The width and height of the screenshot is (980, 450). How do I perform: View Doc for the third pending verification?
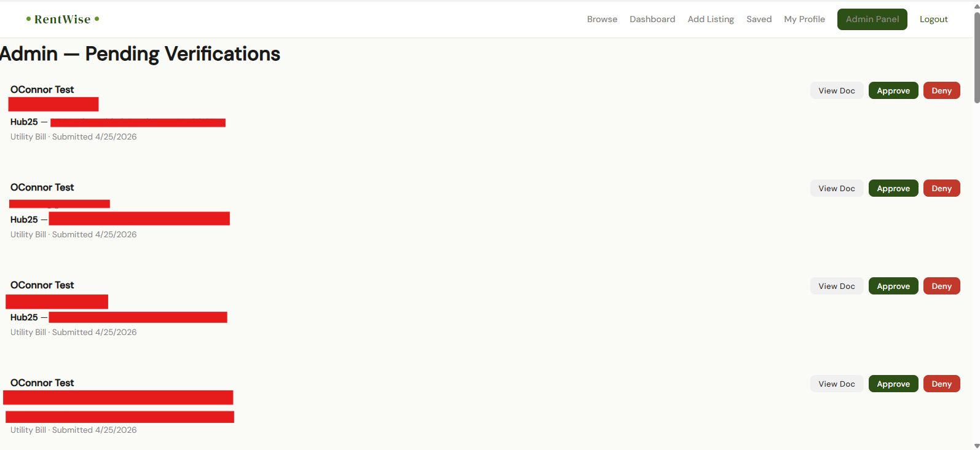pyautogui.click(x=837, y=286)
